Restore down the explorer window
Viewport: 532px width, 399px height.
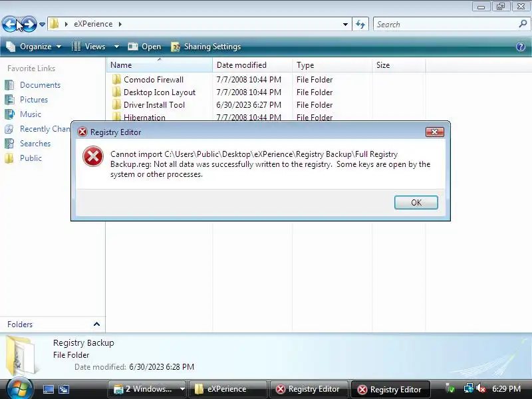(x=501, y=7)
